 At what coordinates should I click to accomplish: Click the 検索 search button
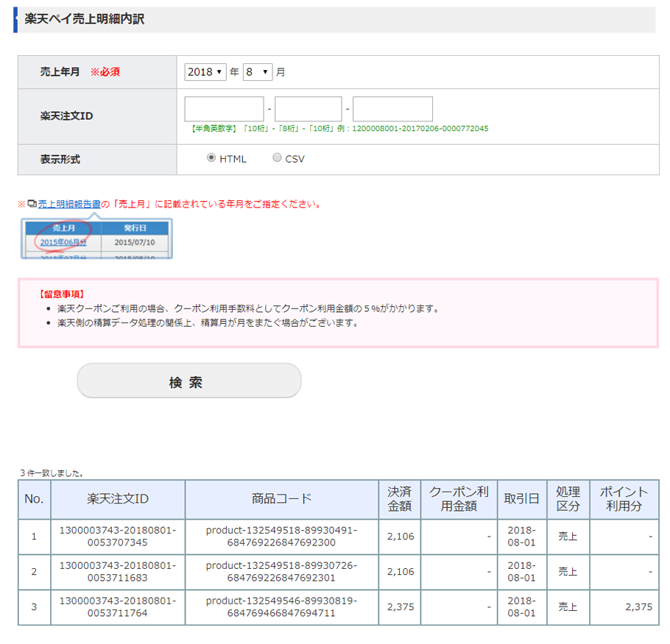[x=189, y=381]
